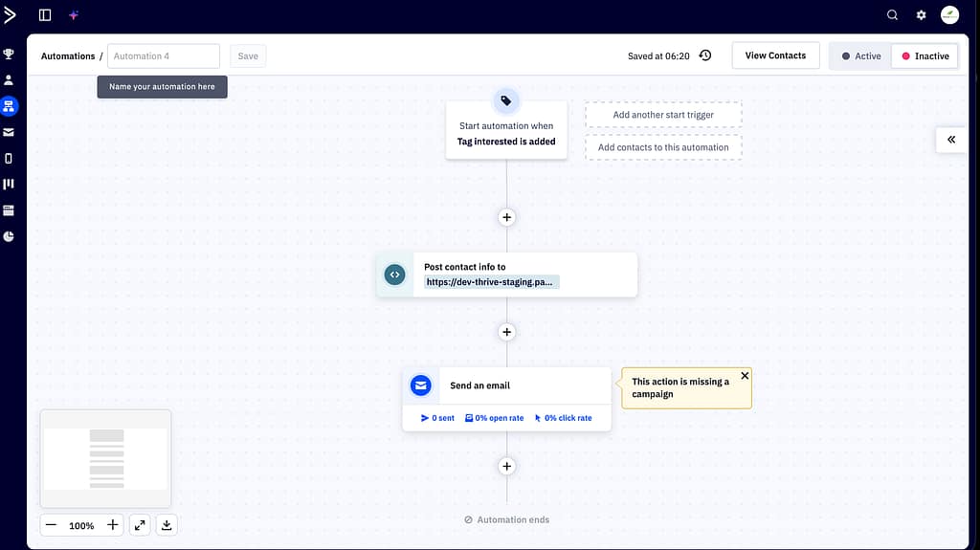Expand the collapsed right side panel
The width and height of the screenshot is (980, 550).
tap(951, 140)
